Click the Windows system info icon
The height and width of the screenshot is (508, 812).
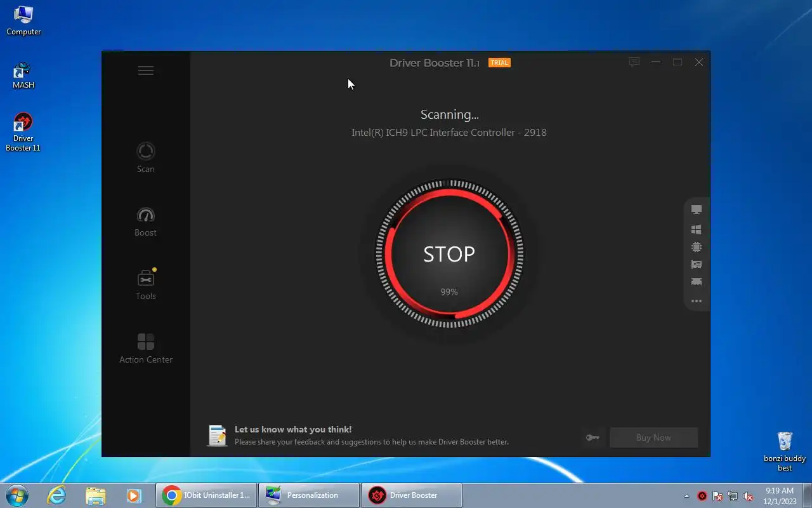coord(697,229)
